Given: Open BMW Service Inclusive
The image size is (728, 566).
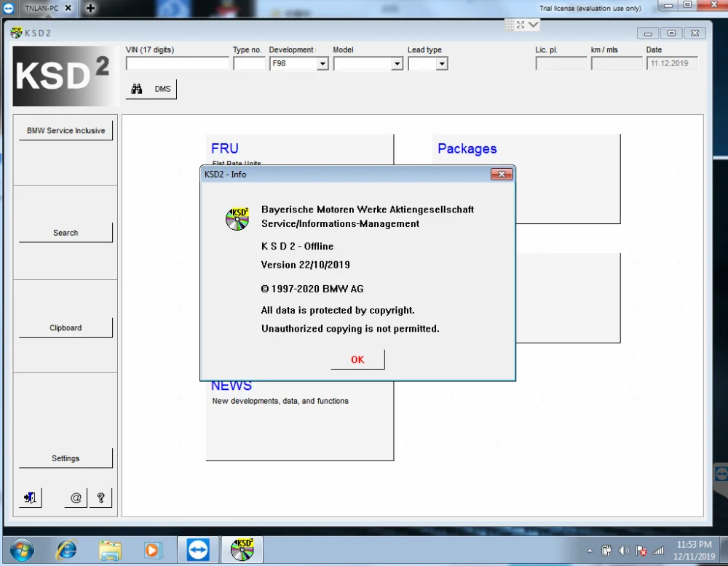Looking at the screenshot, I should click(x=66, y=130).
